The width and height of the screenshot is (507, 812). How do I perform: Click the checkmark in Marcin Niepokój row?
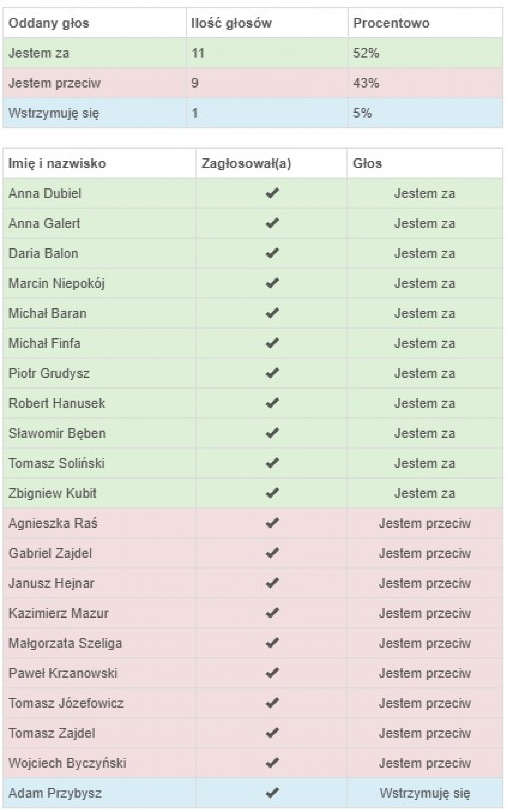pyautogui.click(x=272, y=283)
